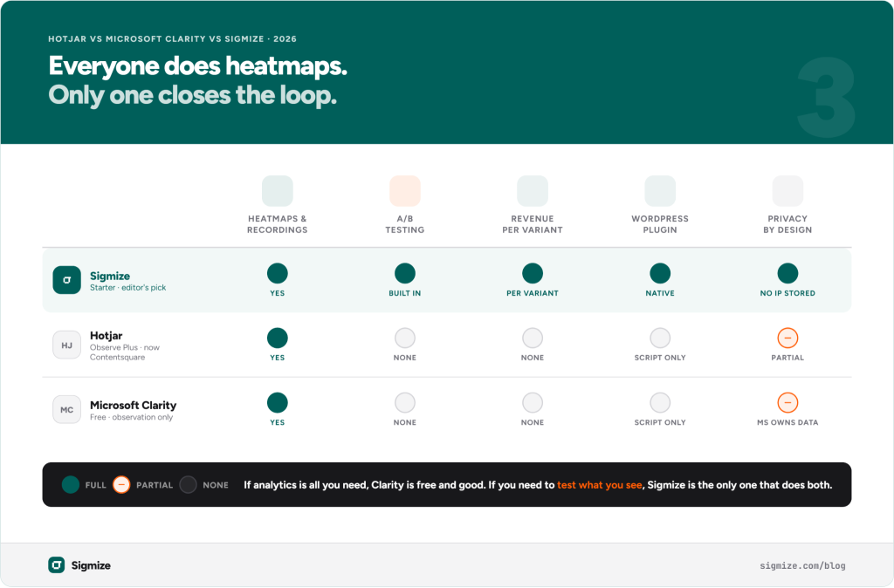The height and width of the screenshot is (588, 894).
Task: Click Hotjar's full dot in the Heatmaps column
Action: click(277, 338)
